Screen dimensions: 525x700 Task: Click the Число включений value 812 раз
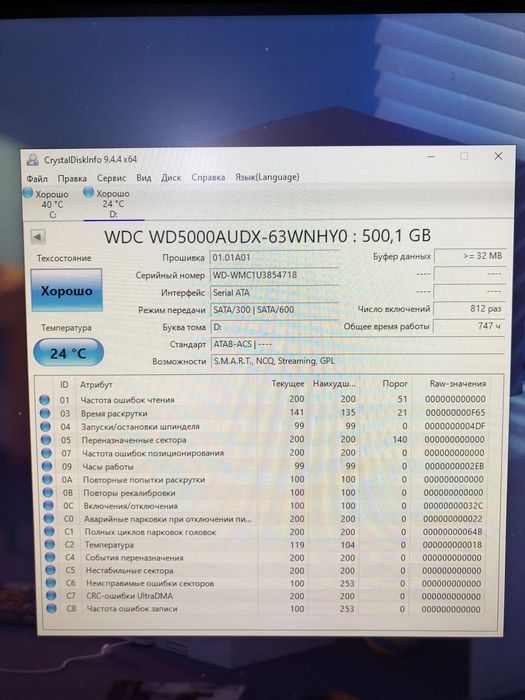[x=470, y=308]
